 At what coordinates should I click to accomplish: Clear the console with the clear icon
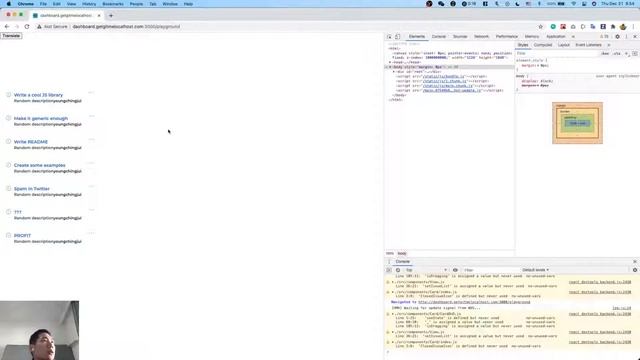[398, 270]
